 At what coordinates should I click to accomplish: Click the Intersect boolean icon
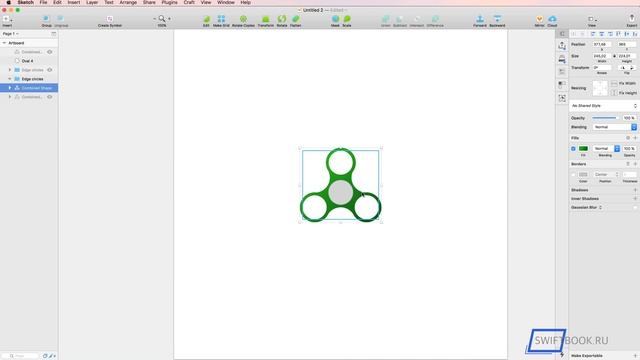pyautogui.click(x=417, y=19)
